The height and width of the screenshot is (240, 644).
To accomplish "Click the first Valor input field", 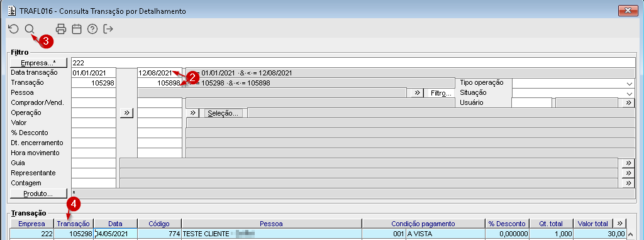I will click(94, 123).
